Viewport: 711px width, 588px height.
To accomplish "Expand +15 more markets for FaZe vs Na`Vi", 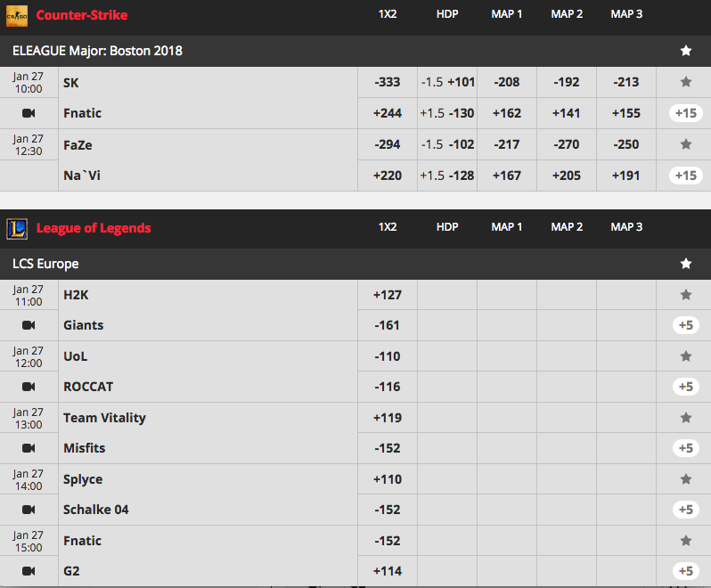I will [686, 176].
